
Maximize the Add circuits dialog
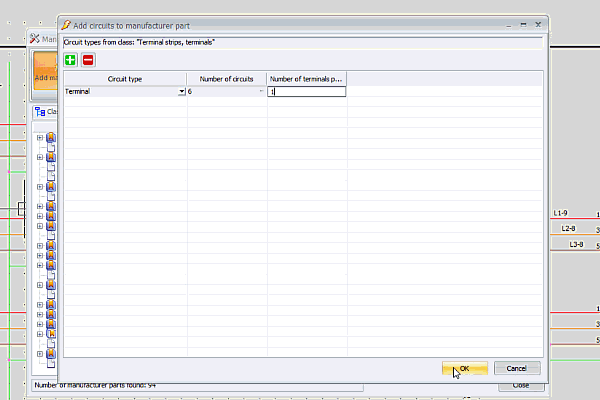(x=523, y=25)
